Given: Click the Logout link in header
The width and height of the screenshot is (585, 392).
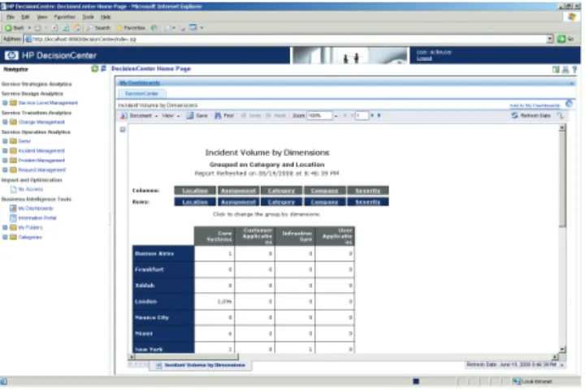Looking at the screenshot, I should click(x=424, y=58).
